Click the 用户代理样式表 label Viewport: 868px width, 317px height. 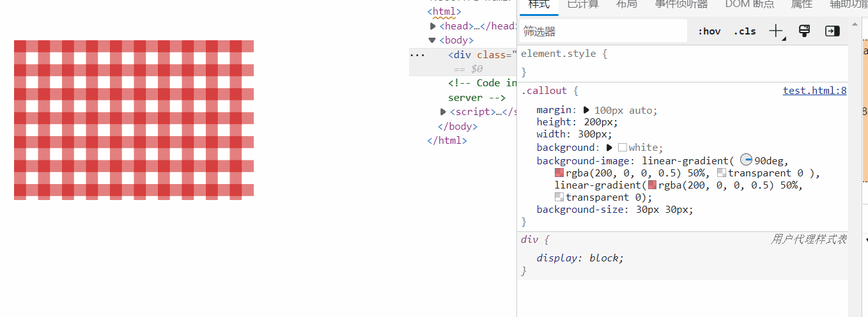point(809,239)
